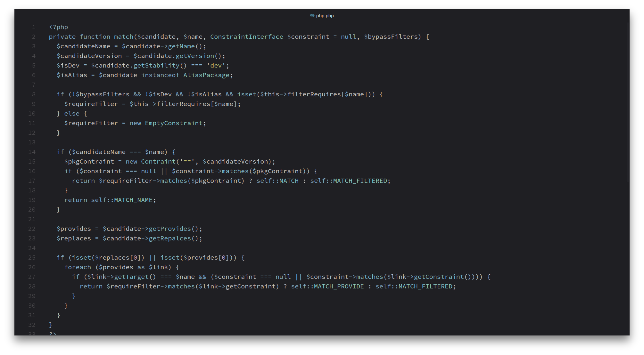Click line number 14 in gutter
Screen dimensions: 644x355
tap(32, 152)
